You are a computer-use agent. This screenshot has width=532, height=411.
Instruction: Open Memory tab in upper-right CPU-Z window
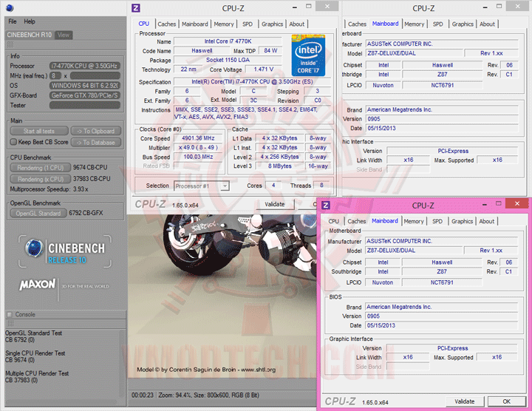415,24
